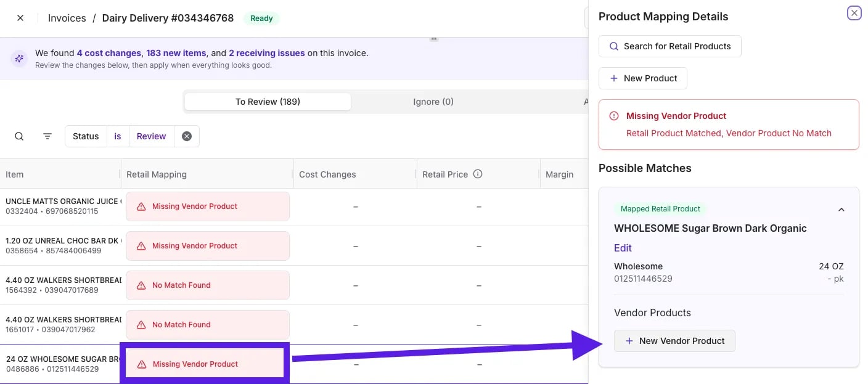Viewport: 868px width, 384px height.
Task: Open the Review value dropdown in filter
Action: coord(152,136)
